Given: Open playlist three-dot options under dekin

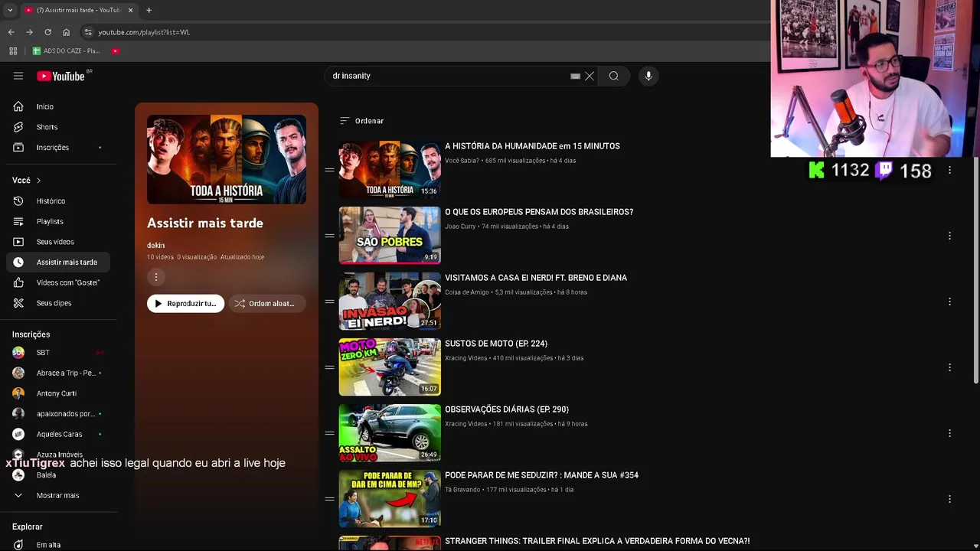Looking at the screenshot, I should [155, 277].
